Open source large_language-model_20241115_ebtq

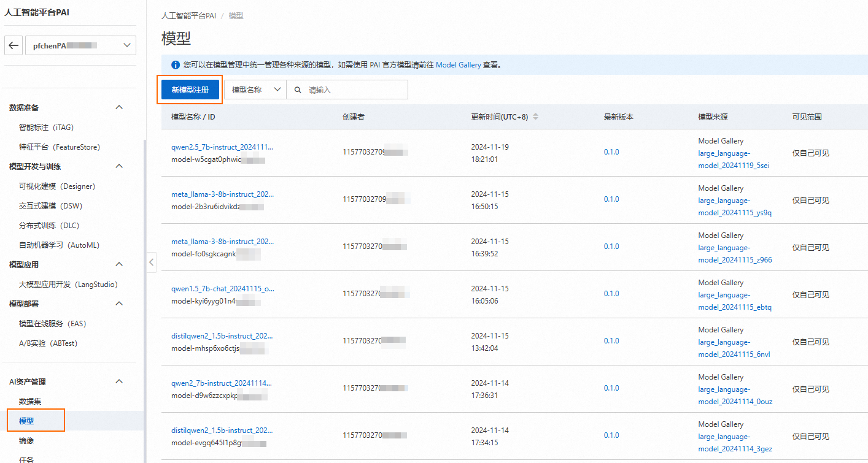coord(735,301)
